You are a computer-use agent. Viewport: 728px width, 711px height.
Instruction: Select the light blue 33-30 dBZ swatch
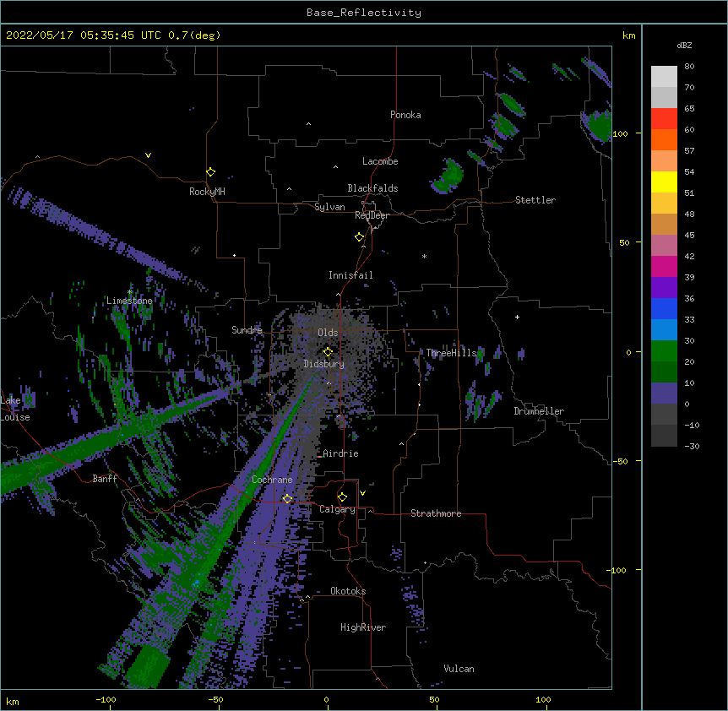pos(664,330)
